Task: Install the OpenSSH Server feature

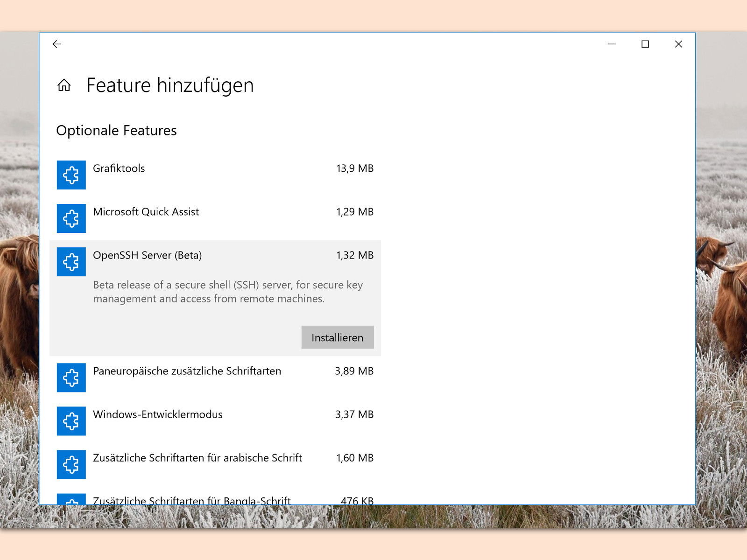Action: pyautogui.click(x=338, y=337)
